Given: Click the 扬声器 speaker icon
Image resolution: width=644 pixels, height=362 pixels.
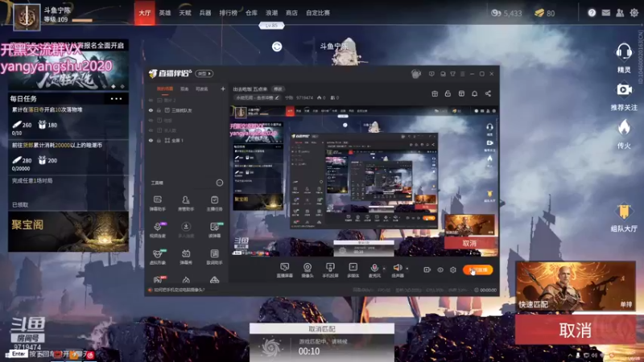Looking at the screenshot, I should [397, 268].
